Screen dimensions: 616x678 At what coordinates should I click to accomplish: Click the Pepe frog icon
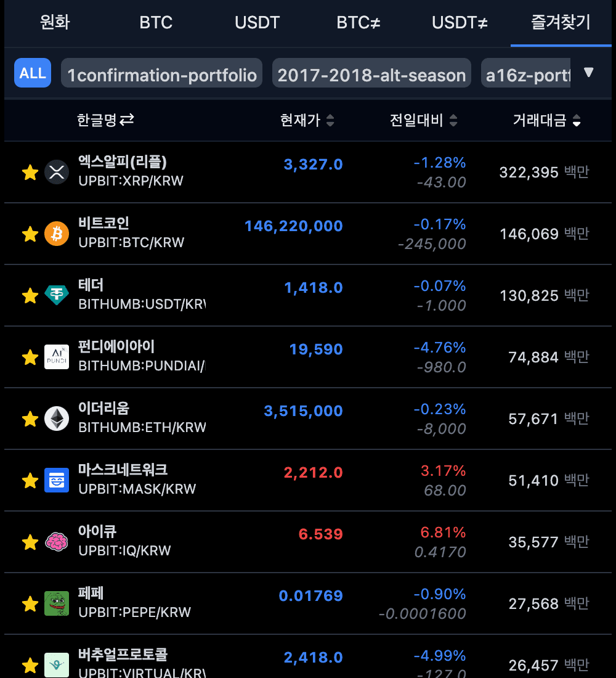(x=57, y=603)
